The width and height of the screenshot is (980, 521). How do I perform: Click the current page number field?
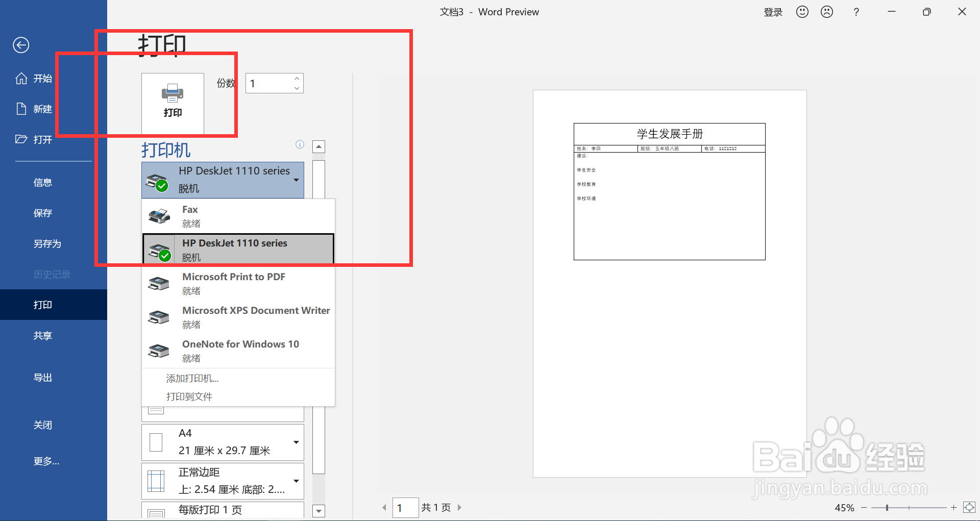[405, 508]
